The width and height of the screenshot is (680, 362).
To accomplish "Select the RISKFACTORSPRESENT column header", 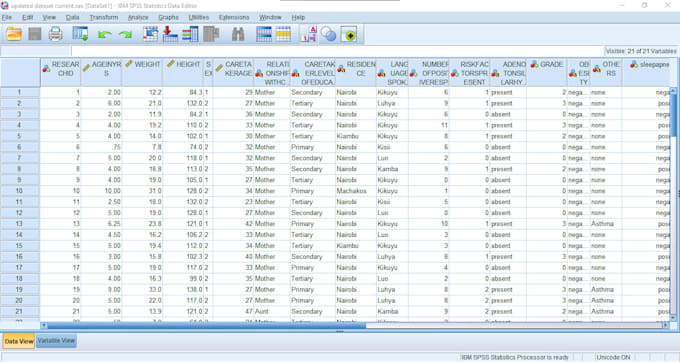I will (x=470, y=72).
